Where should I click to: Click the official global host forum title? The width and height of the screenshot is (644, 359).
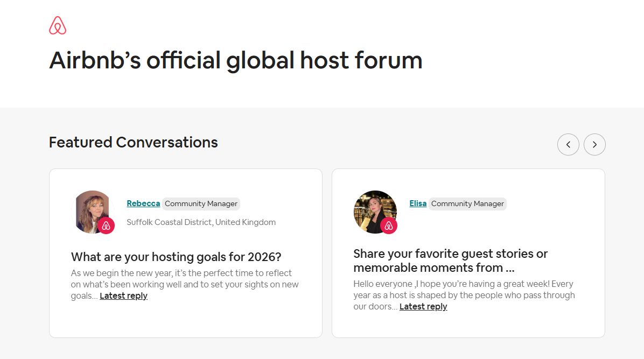tap(235, 60)
